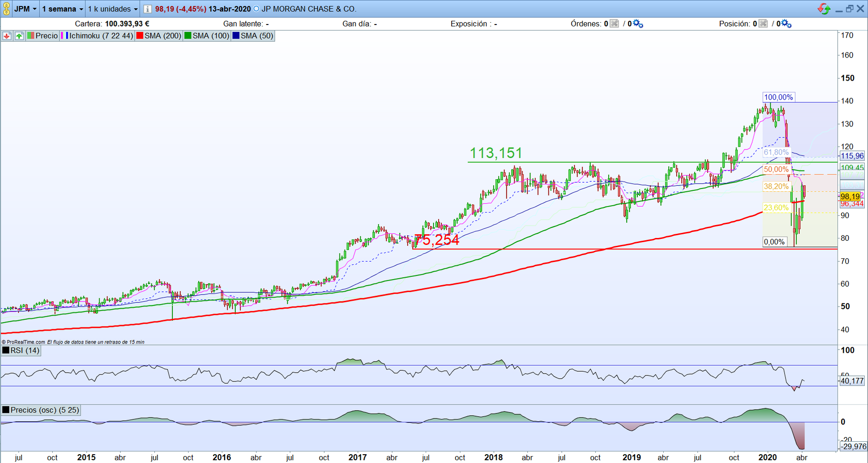Open the Órdenes gear settings
Screen dimensions: 868x463
[638, 24]
